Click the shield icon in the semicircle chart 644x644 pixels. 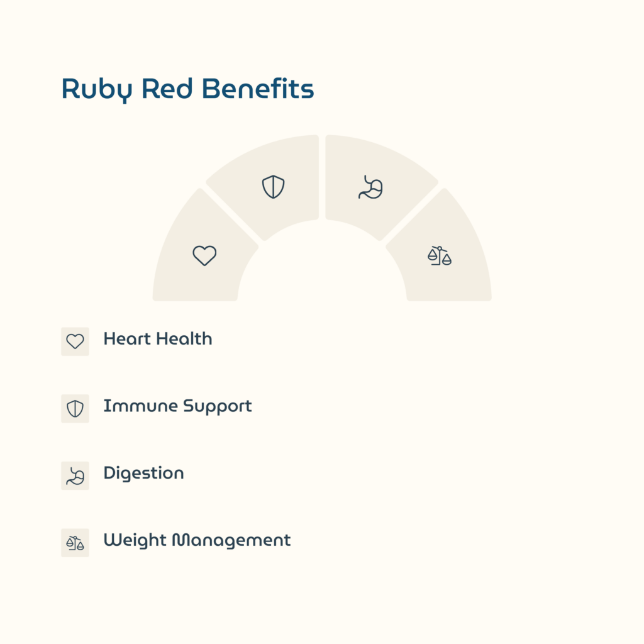pyautogui.click(x=273, y=187)
